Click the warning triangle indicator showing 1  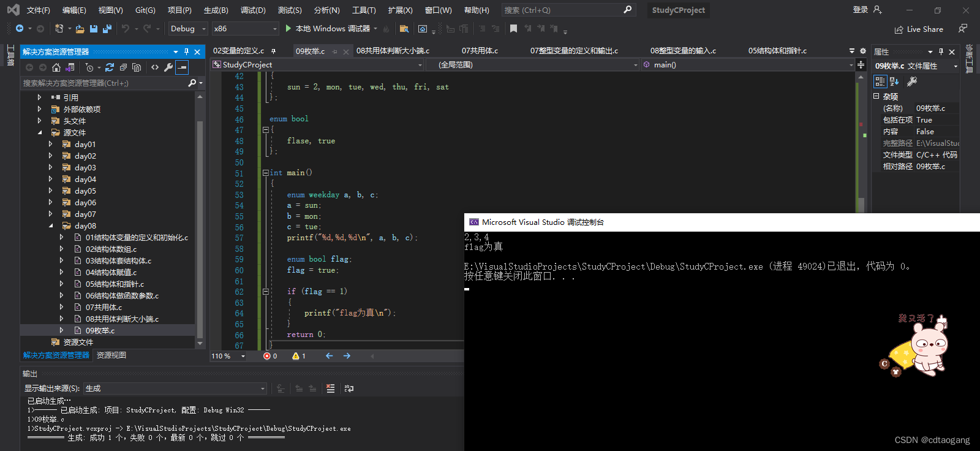299,356
